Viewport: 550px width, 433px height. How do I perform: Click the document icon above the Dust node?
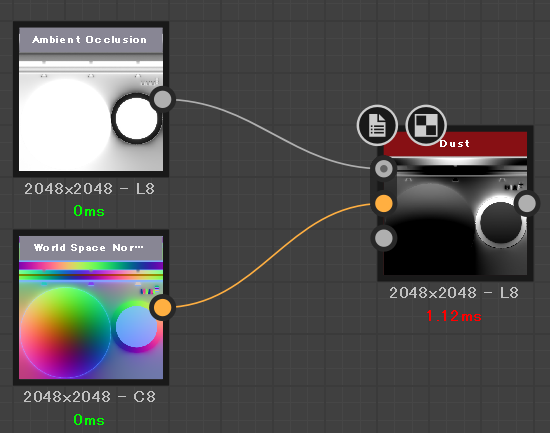click(377, 125)
